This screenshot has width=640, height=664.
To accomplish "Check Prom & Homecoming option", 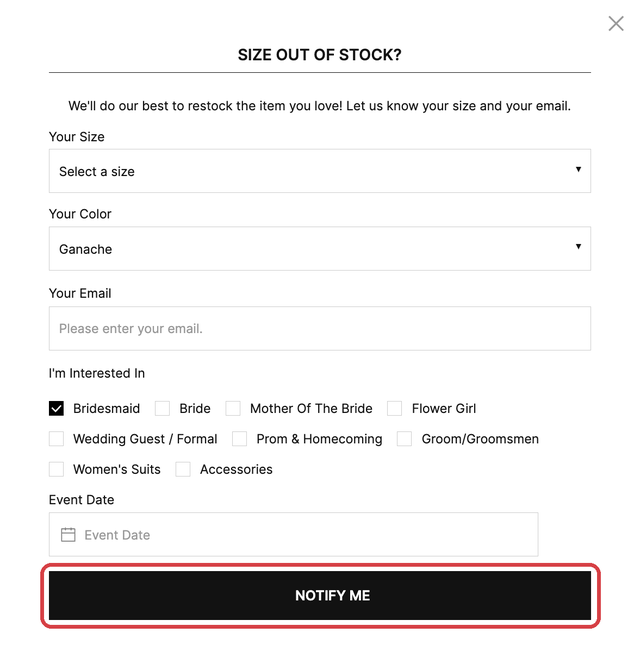I will click(x=239, y=439).
